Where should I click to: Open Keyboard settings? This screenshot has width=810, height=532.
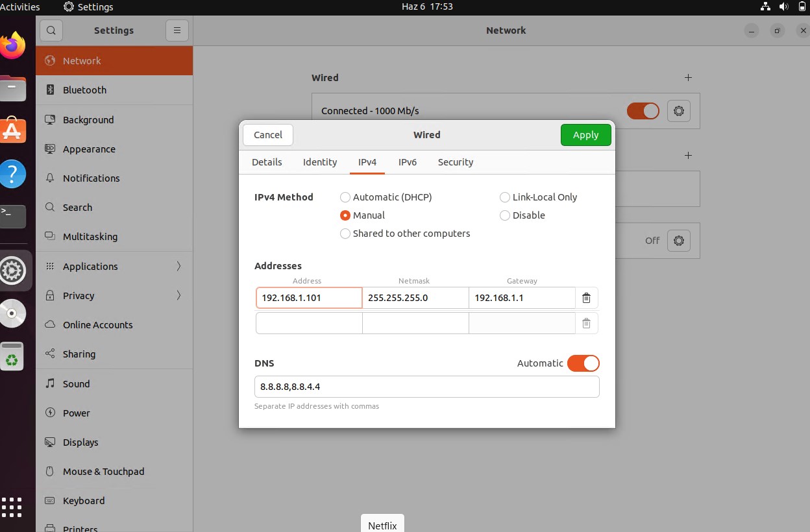tap(114, 500)
